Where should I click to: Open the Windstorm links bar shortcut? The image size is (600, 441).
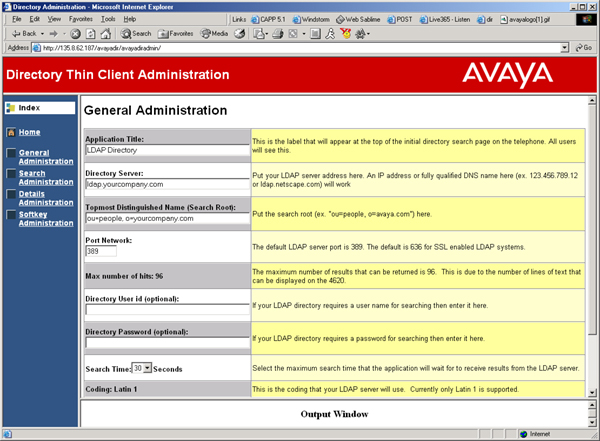(x=311, y=20)
